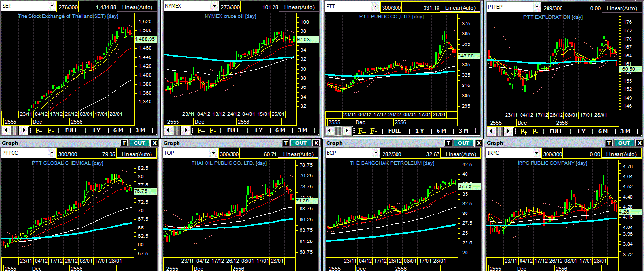The image size is (644, 271).
Task: Close the IRPC graph window with X
Action: [x=640, y=143]
